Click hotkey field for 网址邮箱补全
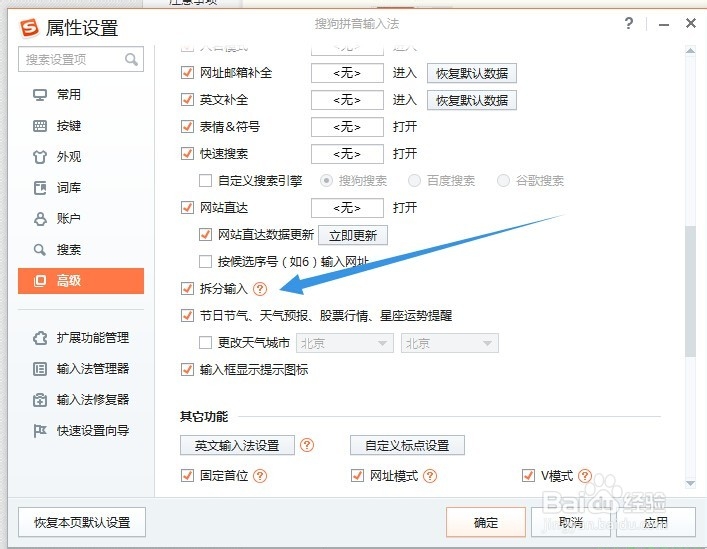 pos(347,73)
